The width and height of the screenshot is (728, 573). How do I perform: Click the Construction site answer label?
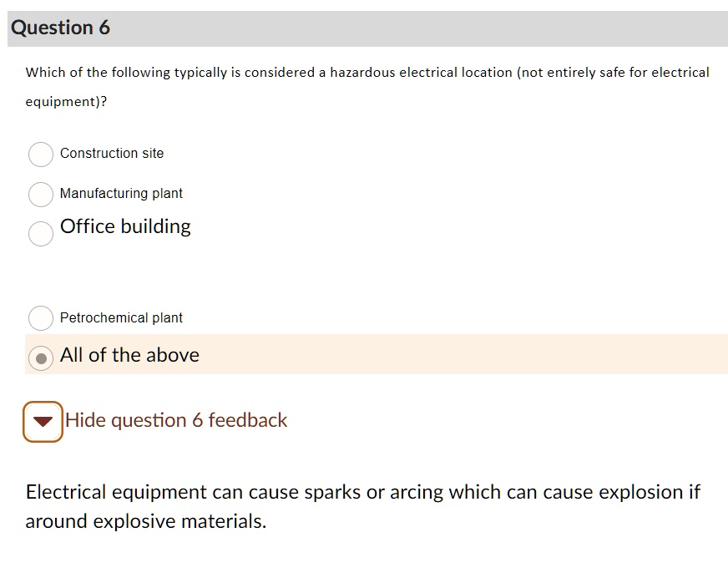click(113, 154)
